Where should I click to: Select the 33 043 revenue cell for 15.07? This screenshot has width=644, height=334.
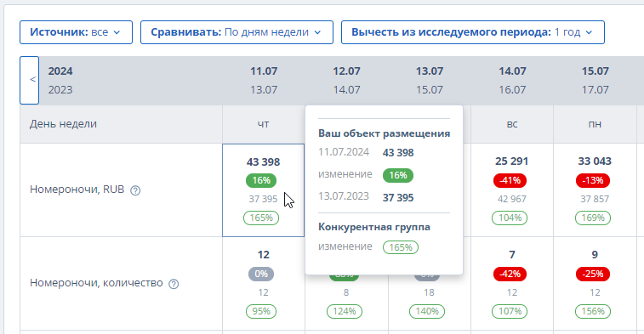point(595,190)
